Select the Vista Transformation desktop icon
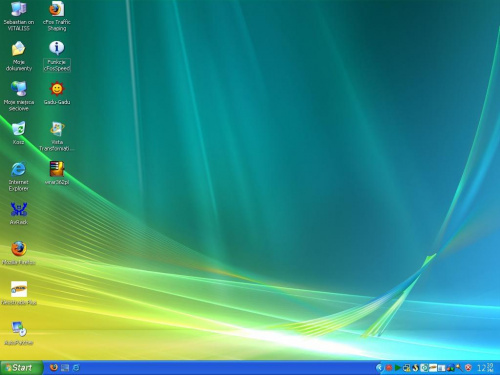 [57, 129]
